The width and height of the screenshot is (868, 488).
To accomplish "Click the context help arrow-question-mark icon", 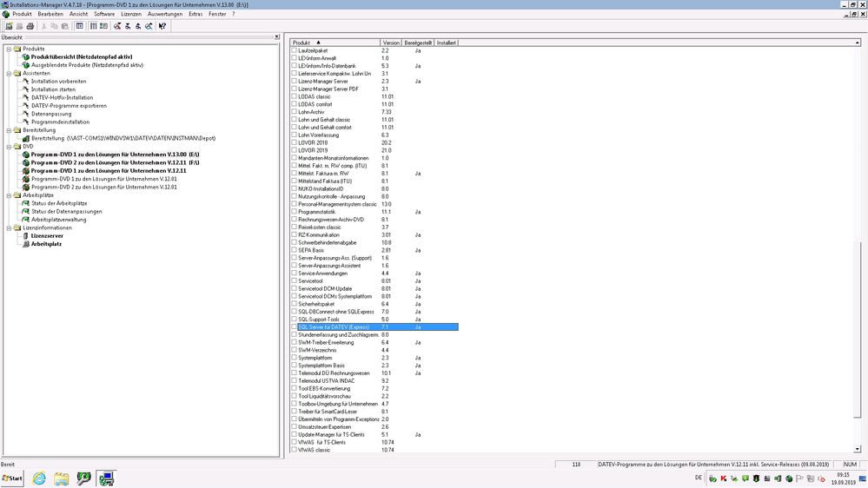I will click(x=162, y=26).
